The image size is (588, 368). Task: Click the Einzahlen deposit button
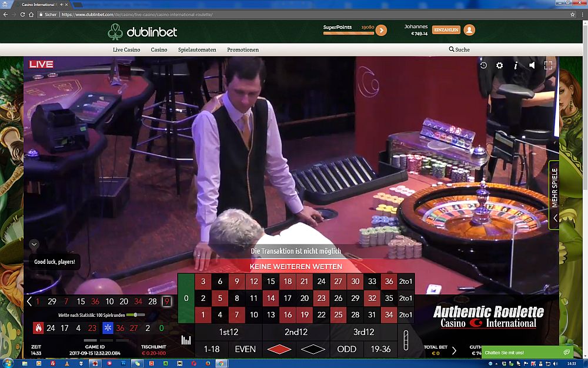(446, 30)
